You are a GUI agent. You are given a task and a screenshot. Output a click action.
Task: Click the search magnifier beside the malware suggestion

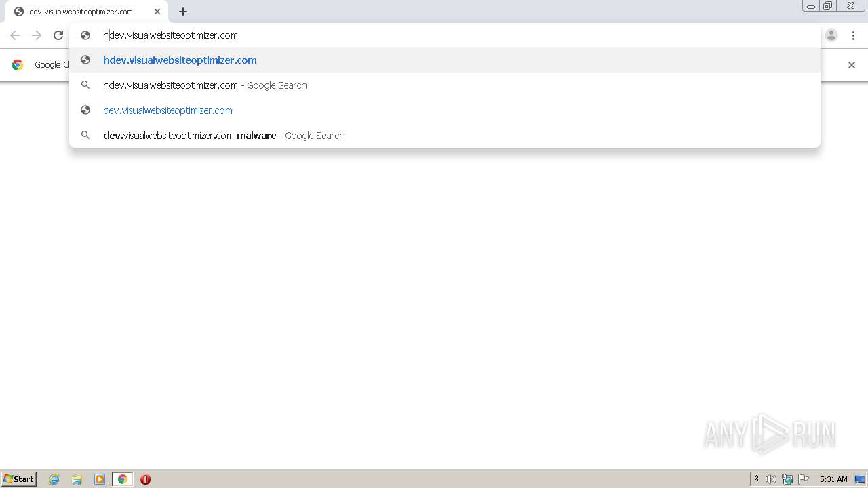(x=85, y=136)
